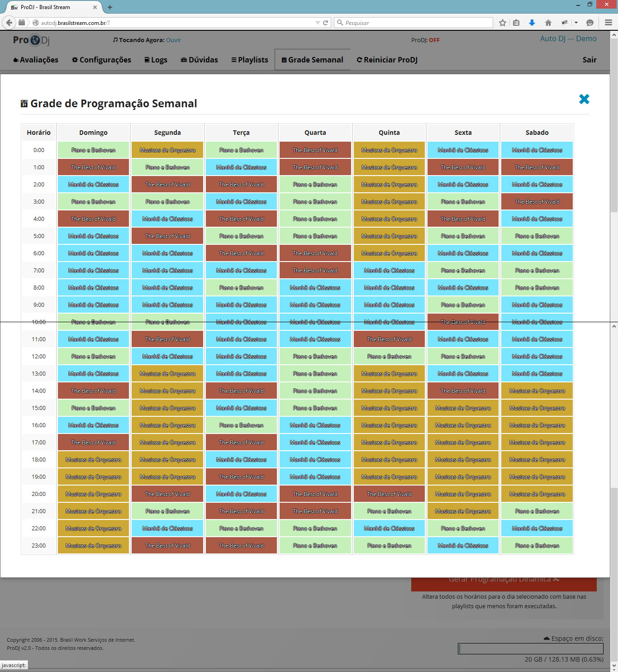The image size is (618, 672).
Task: Open Logs menu item
Action: click(x=156, y=60)
